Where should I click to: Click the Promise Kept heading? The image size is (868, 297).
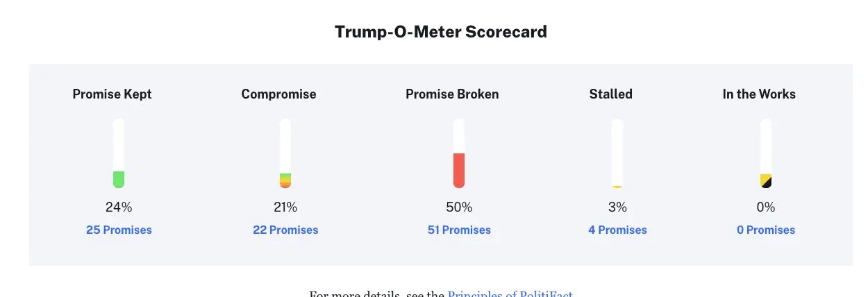(x=112, y=94)
